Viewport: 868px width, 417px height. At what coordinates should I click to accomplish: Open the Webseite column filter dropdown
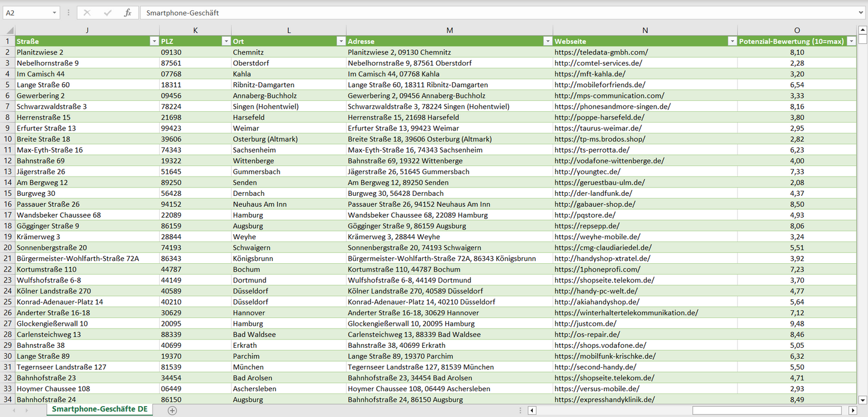pos(732,41)
